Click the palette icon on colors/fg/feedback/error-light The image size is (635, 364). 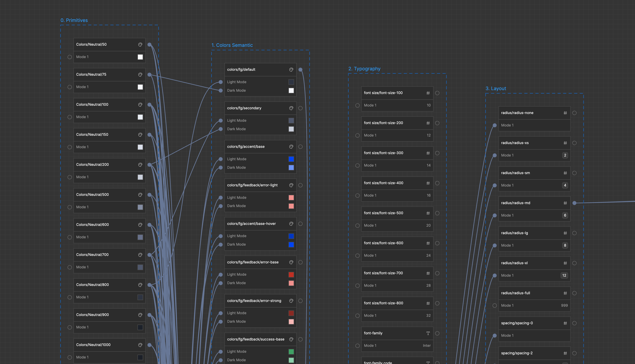coord(291,185)
